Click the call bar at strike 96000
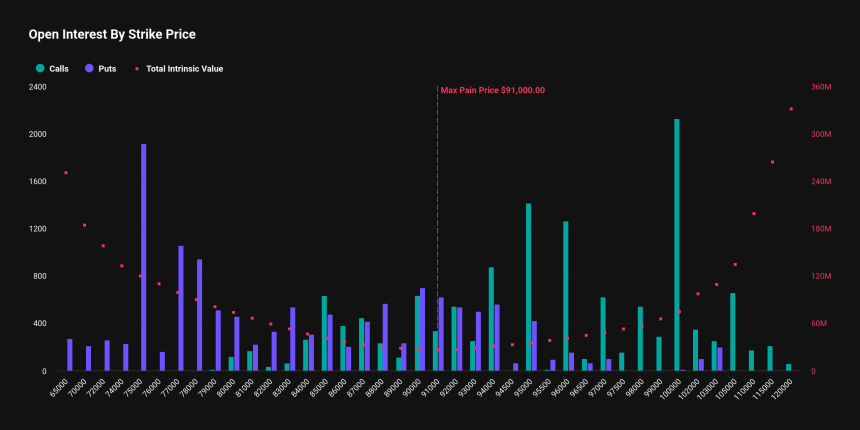Viewport: 860px width, 430px height. click(x=565, y=296)
